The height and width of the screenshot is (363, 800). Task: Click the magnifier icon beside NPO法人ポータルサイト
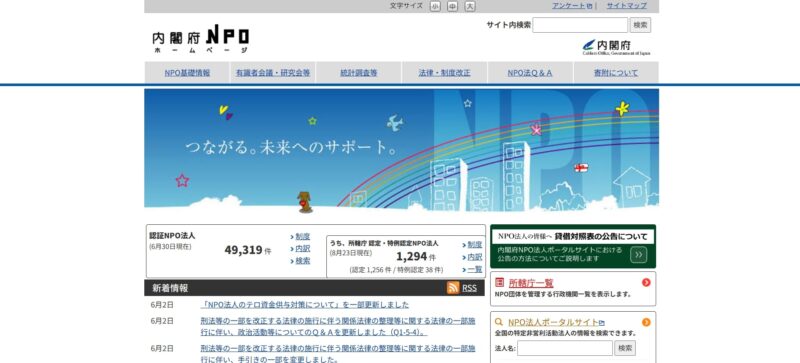click(x=499, y=322)
